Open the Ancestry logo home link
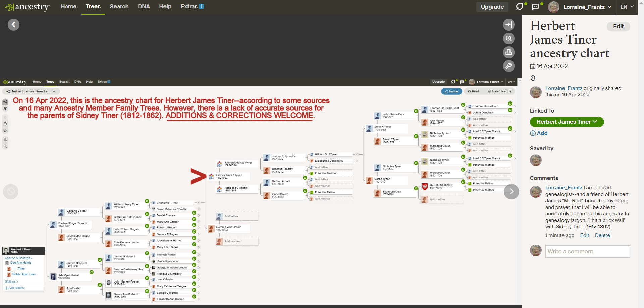Viewport: 644px width, 308px height. tap(27, 7)
